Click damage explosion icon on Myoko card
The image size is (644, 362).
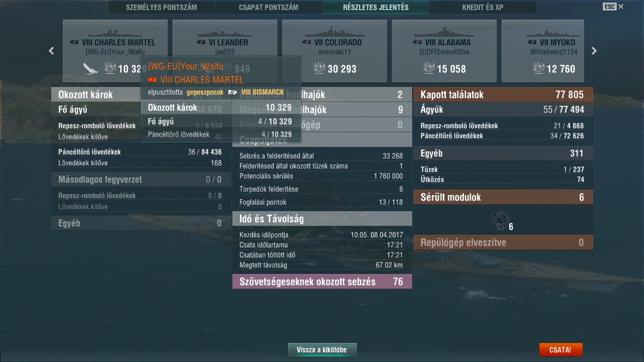pyautogui.click(x=539, y=68)
